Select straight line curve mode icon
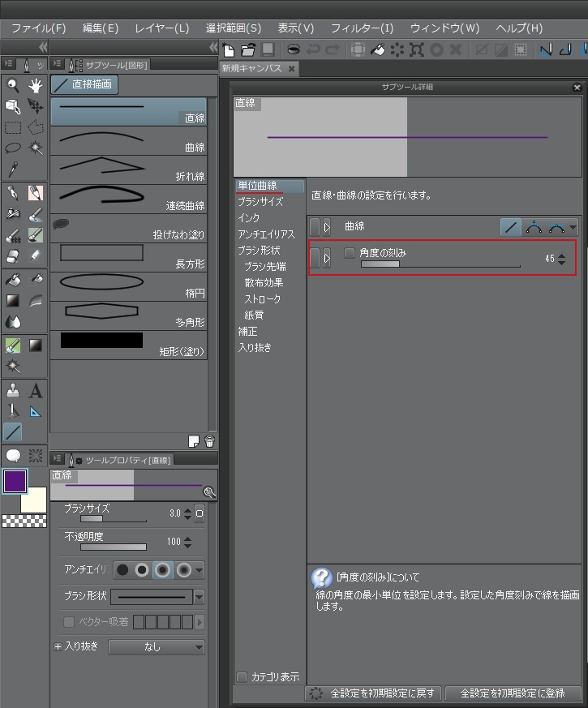Screen dimensions: 588x708 pyautogui.click(x=511, y=227)
